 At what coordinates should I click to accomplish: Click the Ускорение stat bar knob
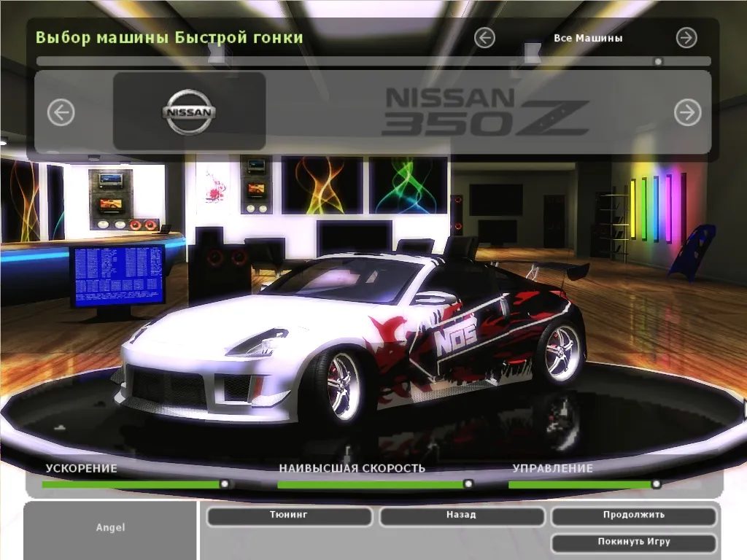[225, 484]
